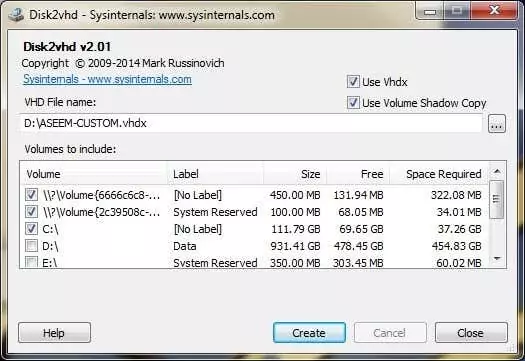Click the '111.79 GB' size cell
525x361 pixels.
[296, 229]
